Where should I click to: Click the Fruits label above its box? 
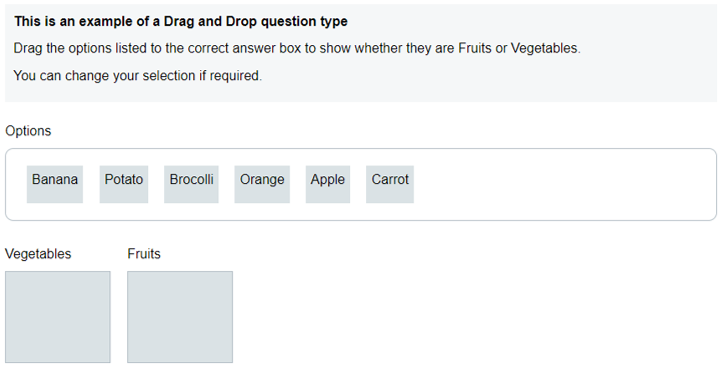click(144, 254)
